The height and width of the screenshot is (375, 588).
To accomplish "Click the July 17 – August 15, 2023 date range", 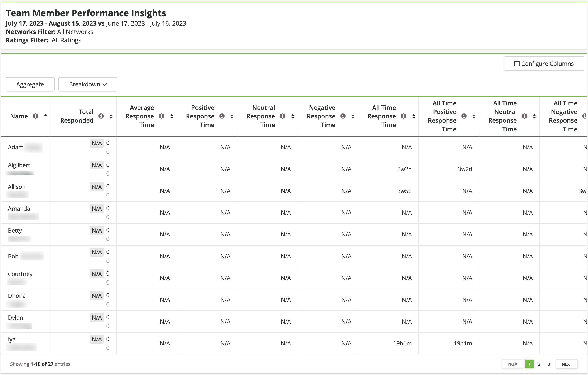I will [51, 23].
